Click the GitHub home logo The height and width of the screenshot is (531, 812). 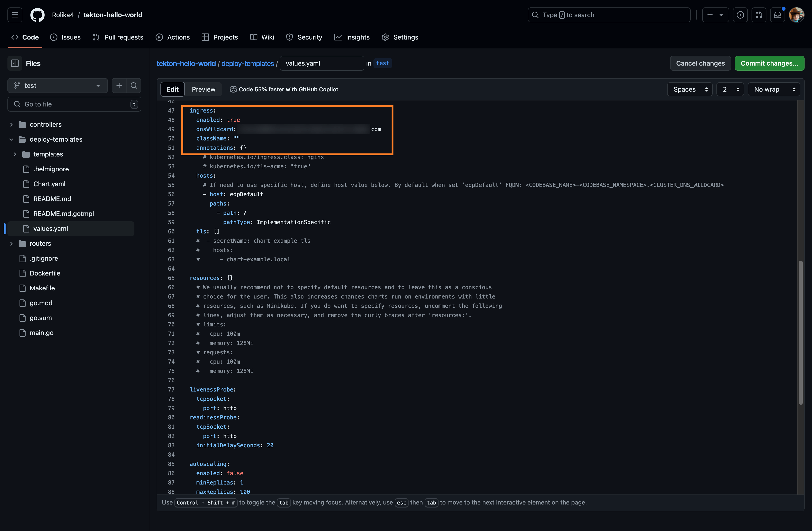tap(37, 15)
